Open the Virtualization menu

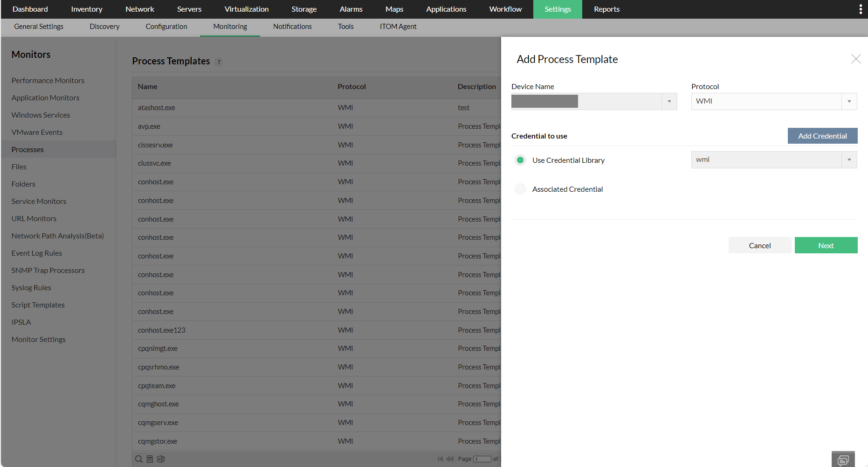click(x=247, y=9)
